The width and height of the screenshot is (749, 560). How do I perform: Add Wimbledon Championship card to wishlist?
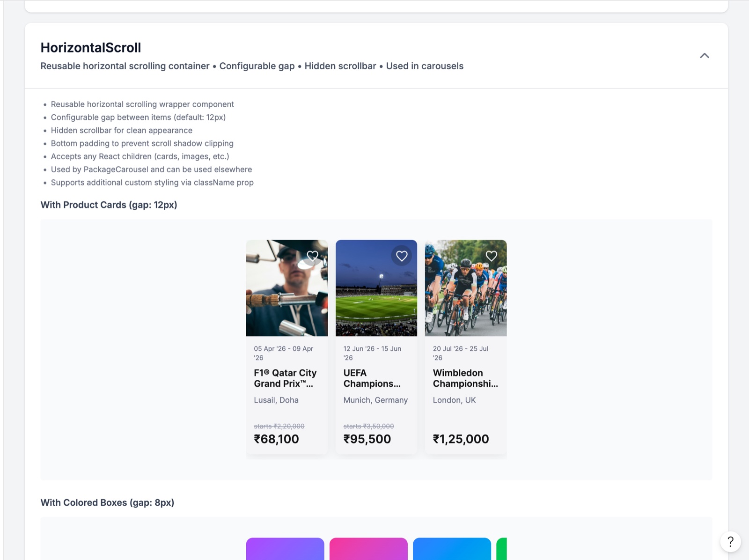pos(491,256)
